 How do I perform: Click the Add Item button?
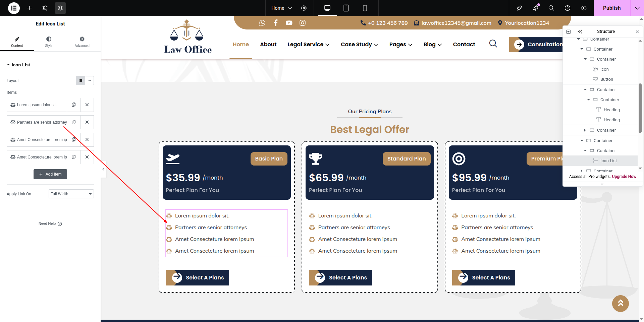coord(50,174)
